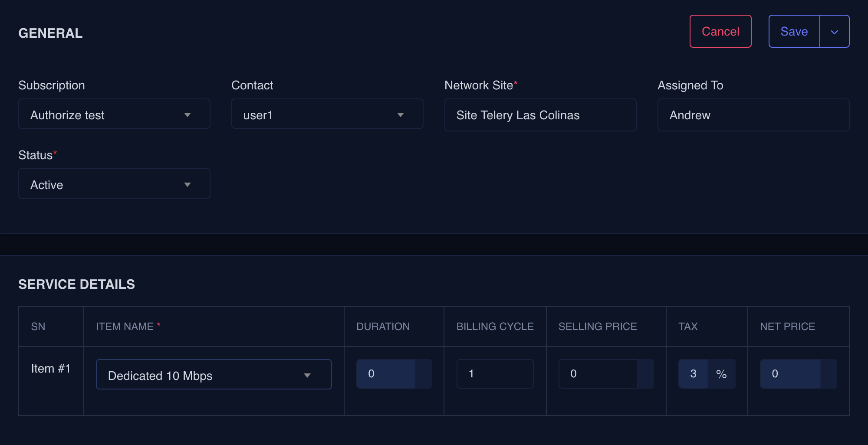Click the Selling Price spinner control
Image resolution: width=868 pixels, height=445 pixels.
[645, 374]
